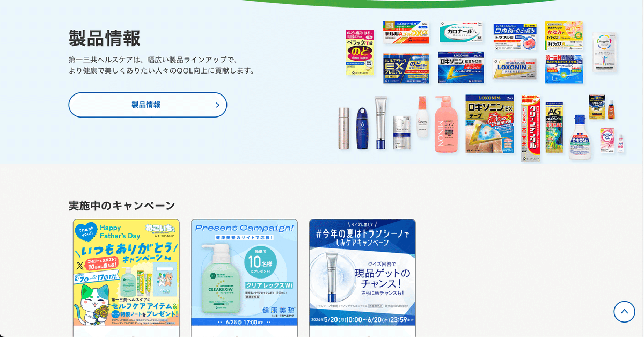Click the chevron inside the 製品情報 button
The height and width of the screenshot is (337, 644).
[217, 105]
